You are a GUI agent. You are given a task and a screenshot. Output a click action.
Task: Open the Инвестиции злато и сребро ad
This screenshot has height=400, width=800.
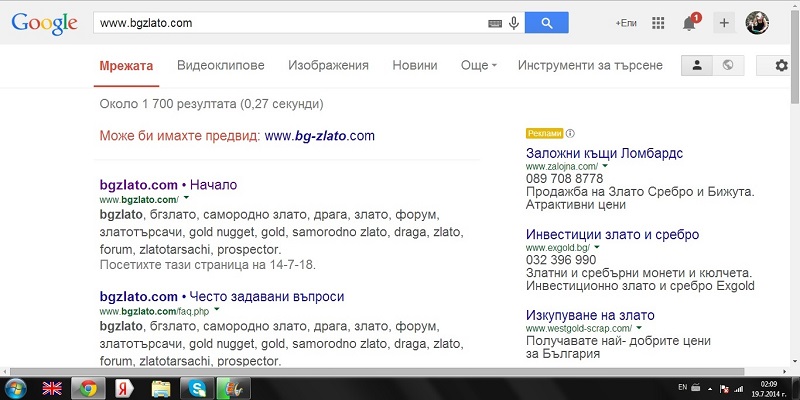click(x=612, y=235)
